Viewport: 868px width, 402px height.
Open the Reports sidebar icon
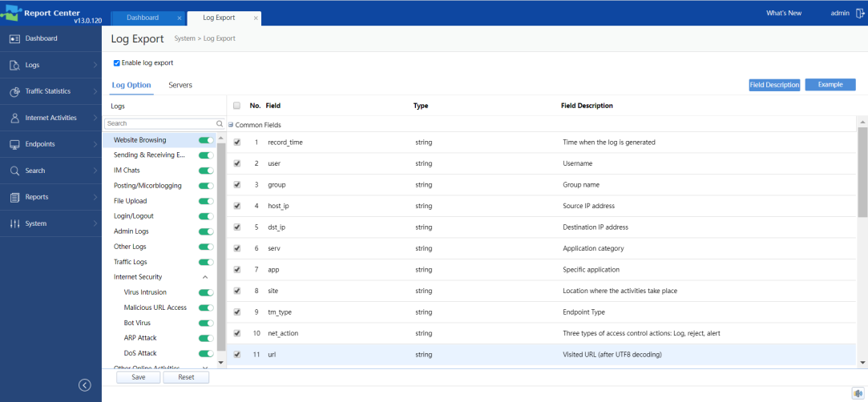pyautogui.click(x=14, y=197)
